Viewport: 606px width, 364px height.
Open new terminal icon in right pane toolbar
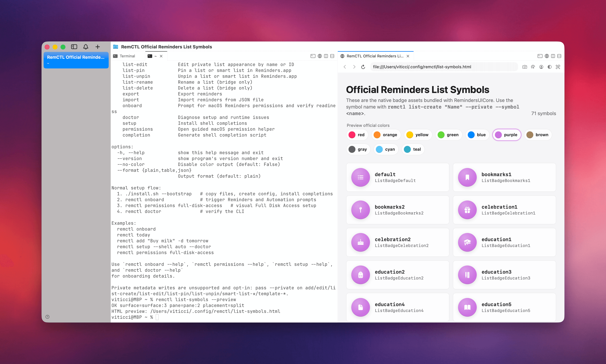pyautogui.click(x=540, y=56)
